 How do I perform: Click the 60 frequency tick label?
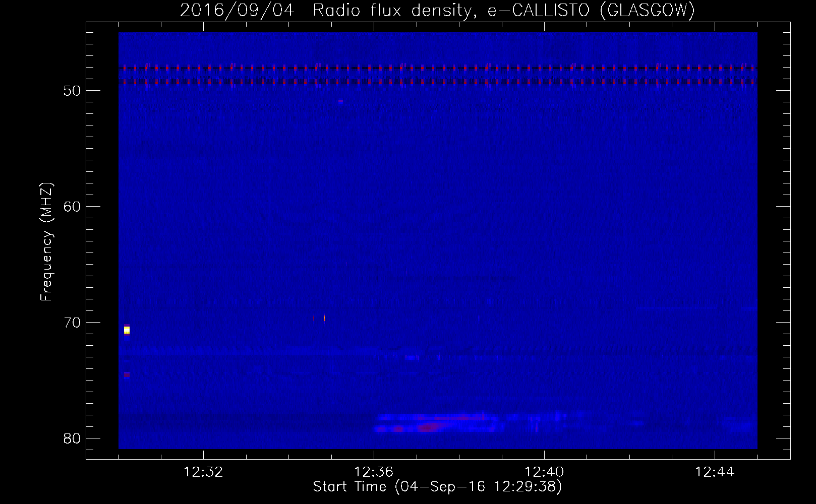72,207
